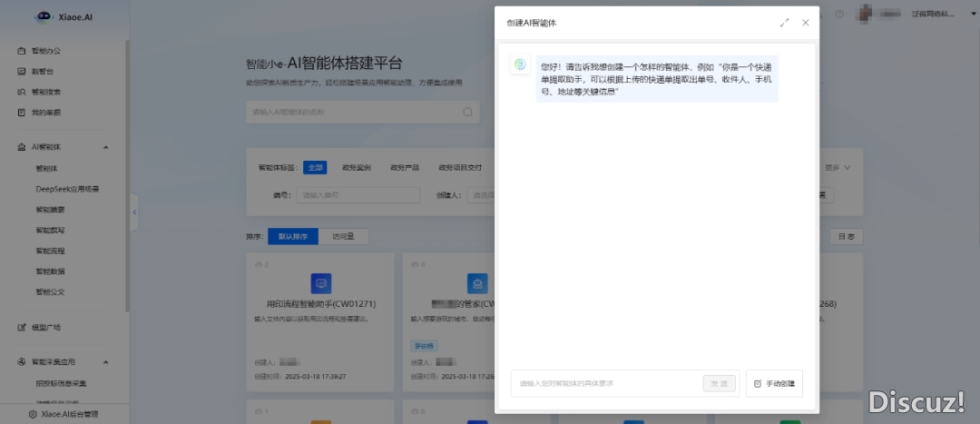Click the 我的单据 document icon in sidebar

[21, 113]
